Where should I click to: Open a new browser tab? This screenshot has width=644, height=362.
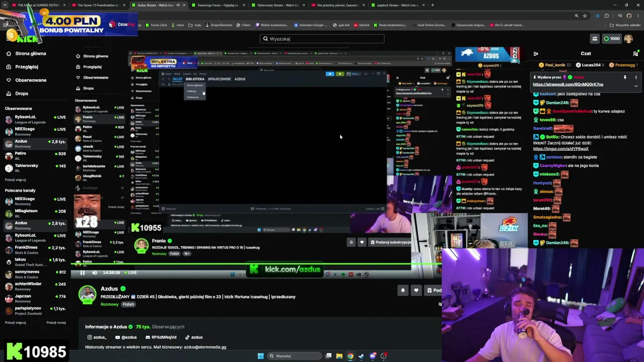(x=433, y=5)
